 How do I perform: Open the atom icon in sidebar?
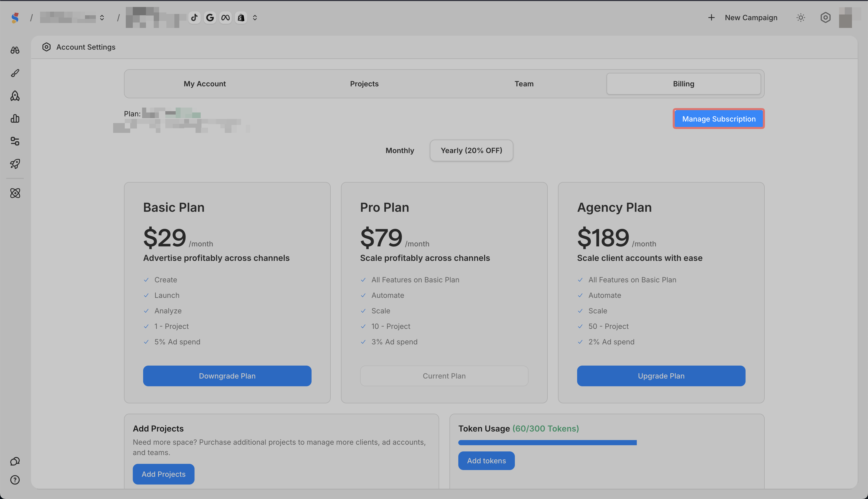(x=15, y=193)
